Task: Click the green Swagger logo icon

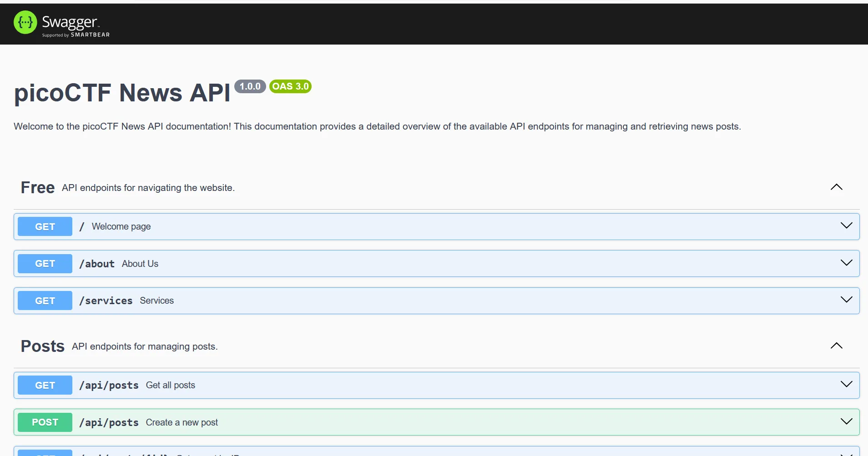Action: 25,22
